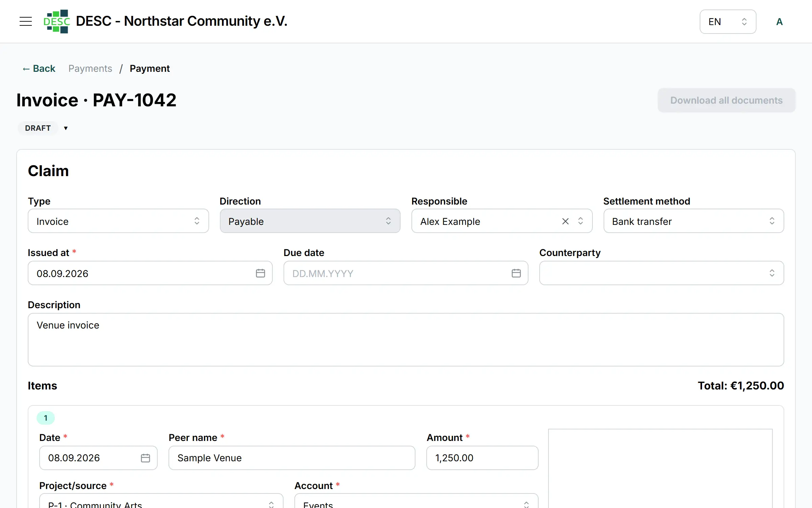Screen dimensions: 812x508
Task: Click the 'DESC - Northstar Community e.V.' title
Action: 182,21
